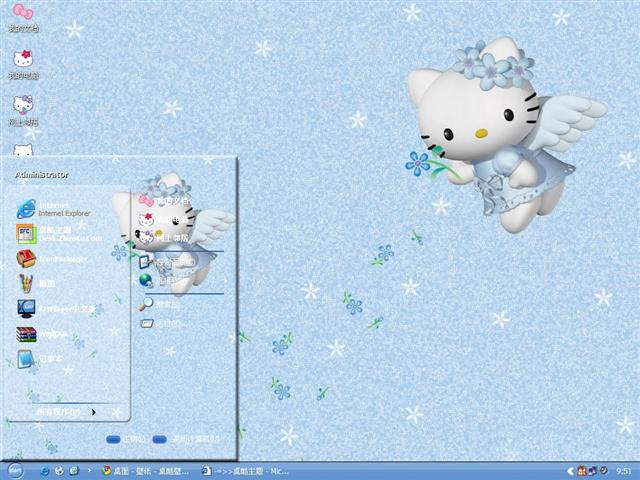Click the Log Off button in Start menu
640x480 pixels.
click(126, 439)
